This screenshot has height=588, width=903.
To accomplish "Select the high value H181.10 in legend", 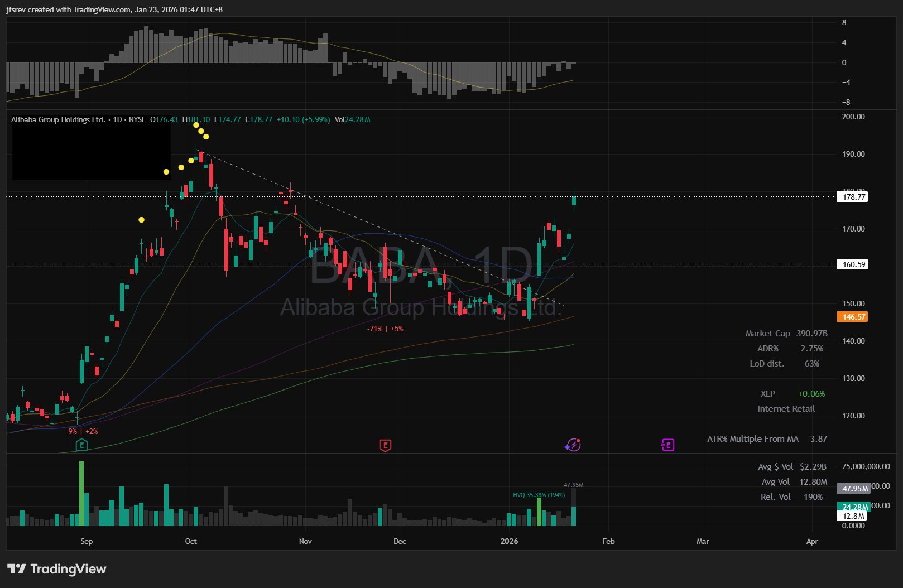I will coord(196,119).
